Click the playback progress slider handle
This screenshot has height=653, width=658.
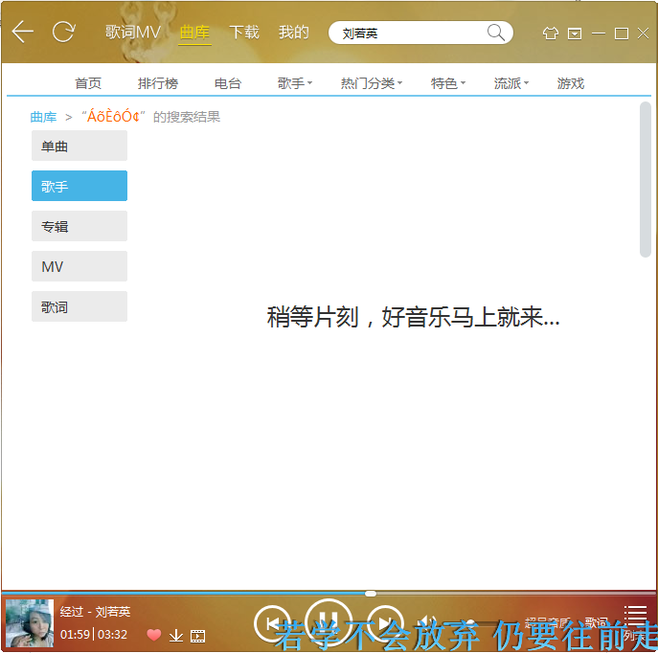[371, 593]
